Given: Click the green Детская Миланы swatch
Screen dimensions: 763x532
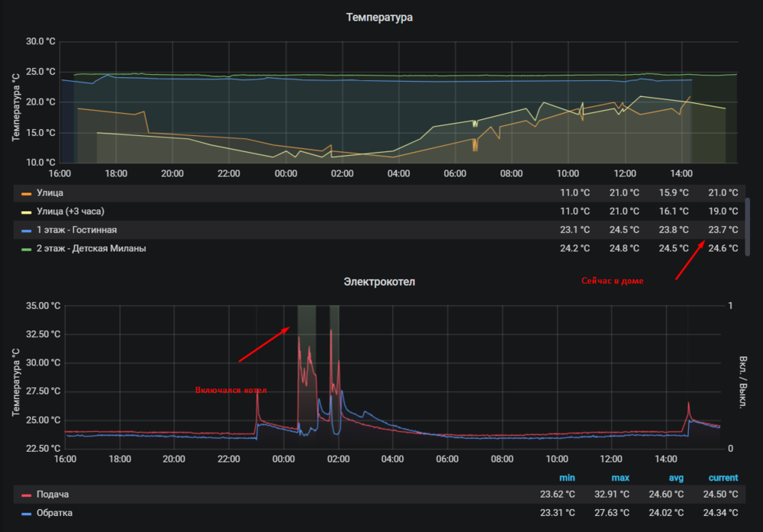Looking at the screenshot, I should 26,249.
